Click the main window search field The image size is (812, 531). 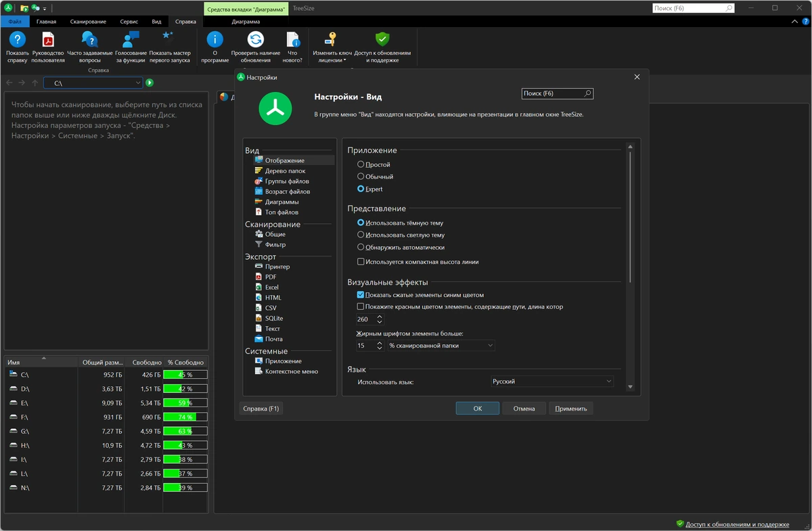point(694,8)
